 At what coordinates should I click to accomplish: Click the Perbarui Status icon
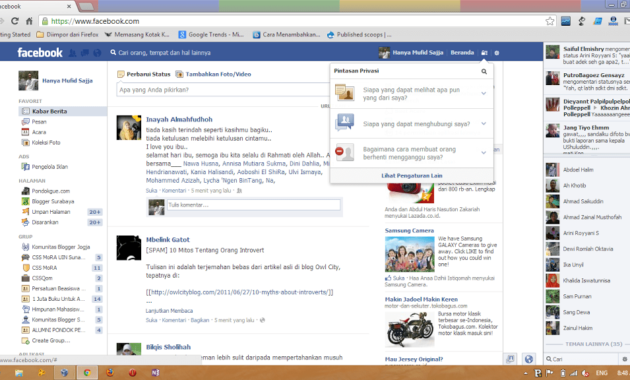click(x=121, y=74)
